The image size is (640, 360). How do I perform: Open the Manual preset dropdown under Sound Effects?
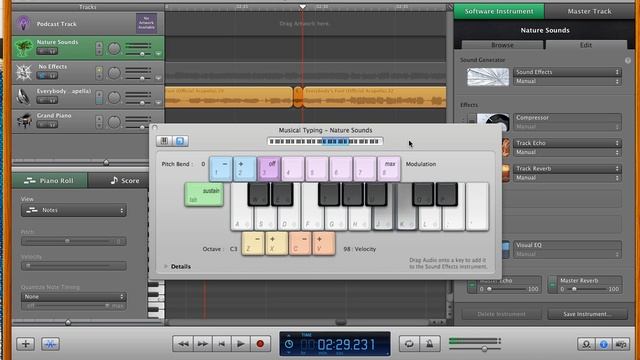tap(567, 81)
